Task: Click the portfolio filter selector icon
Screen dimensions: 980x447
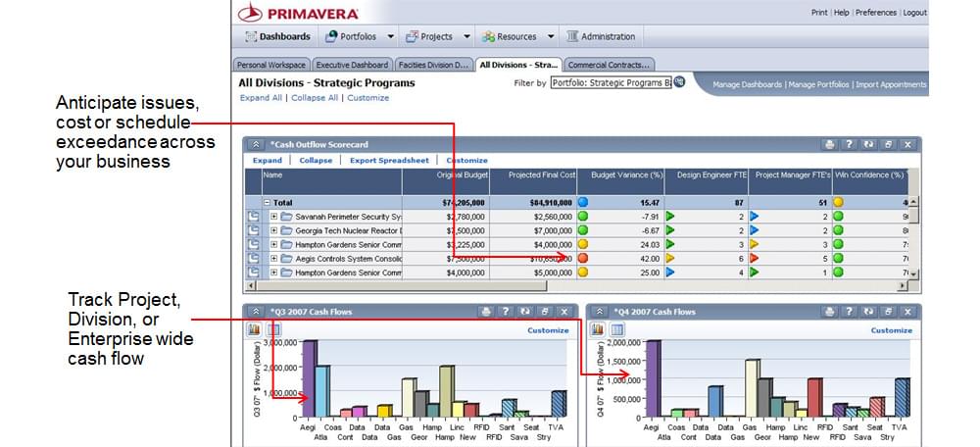Action: (679, 82)
